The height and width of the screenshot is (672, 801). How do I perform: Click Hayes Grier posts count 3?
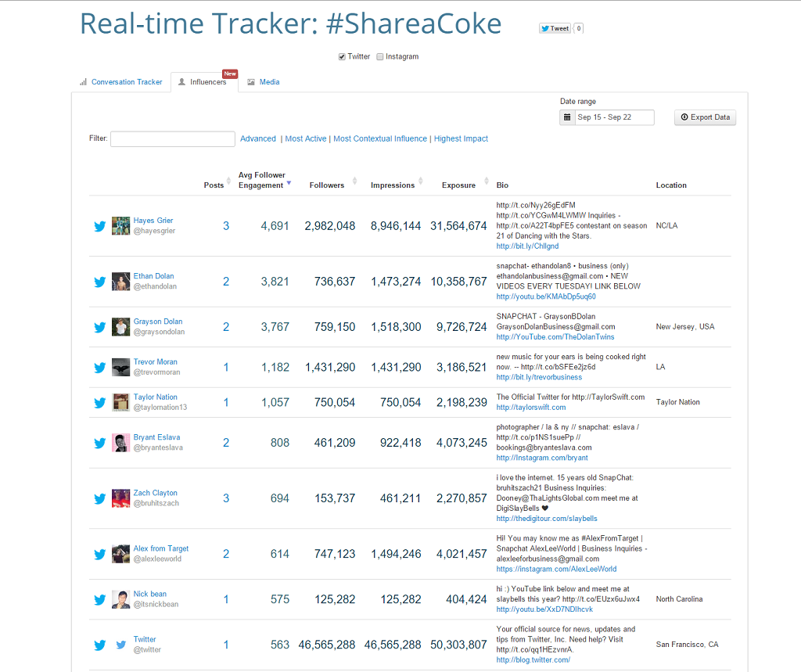(x=226, y=226)
